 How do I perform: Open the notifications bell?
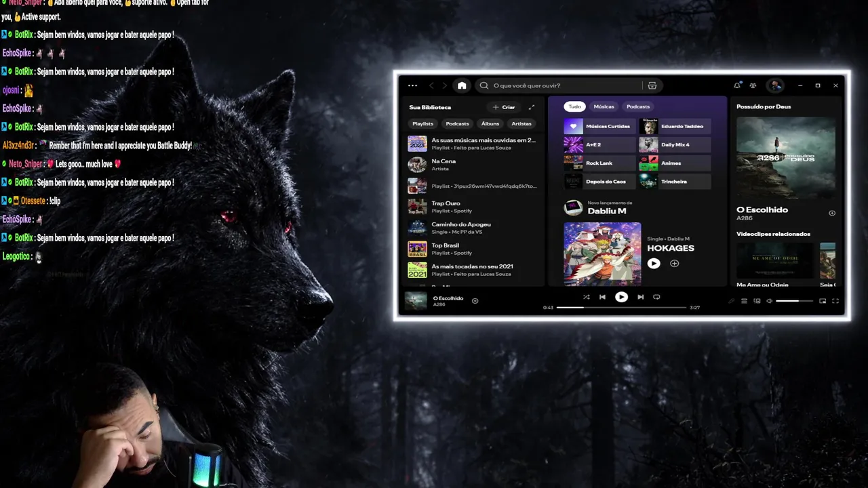click(737, 85)
